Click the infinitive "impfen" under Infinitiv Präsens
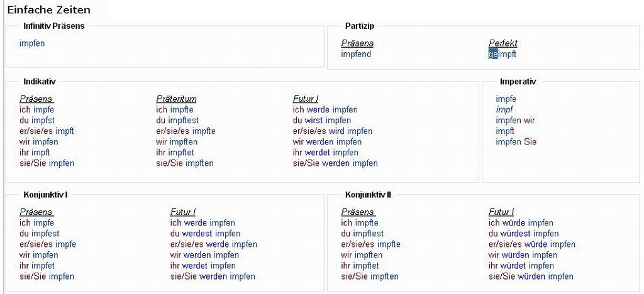Screen dimensions: 644x294 coord(32,43)
